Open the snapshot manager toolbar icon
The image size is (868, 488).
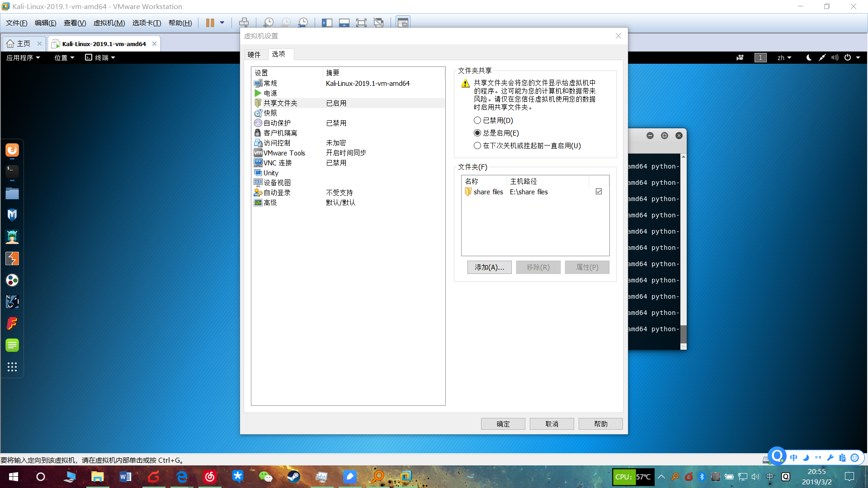tap(303, 23)
